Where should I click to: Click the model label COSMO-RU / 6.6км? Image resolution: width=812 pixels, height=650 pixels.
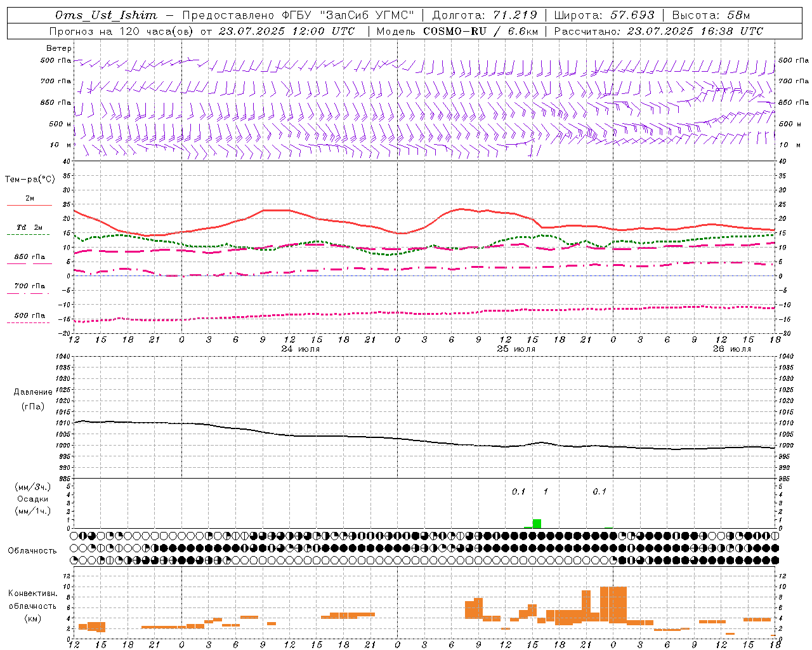click(x=481, y=31)
